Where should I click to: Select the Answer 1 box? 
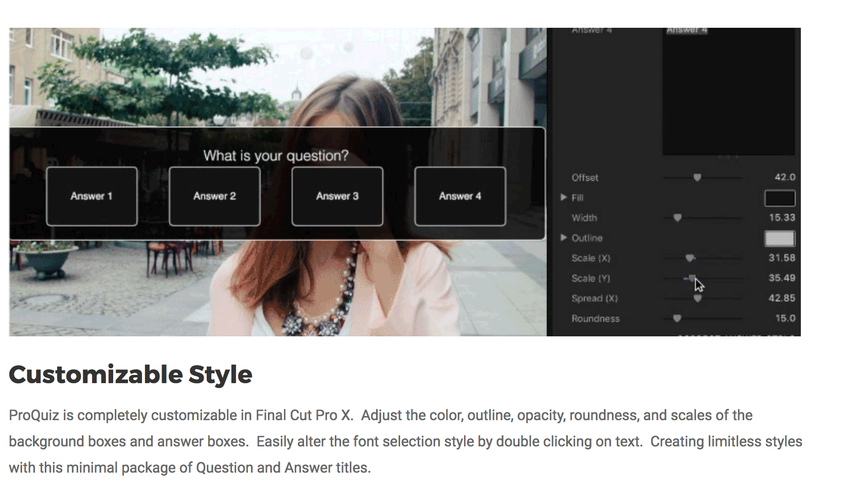click(x=92, y=196)
